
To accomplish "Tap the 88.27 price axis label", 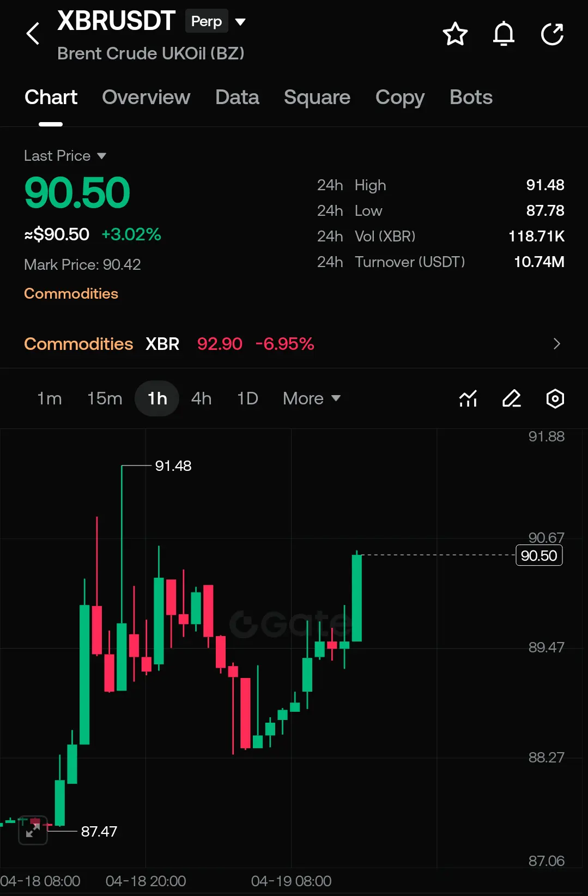I will tap(546, 758).
